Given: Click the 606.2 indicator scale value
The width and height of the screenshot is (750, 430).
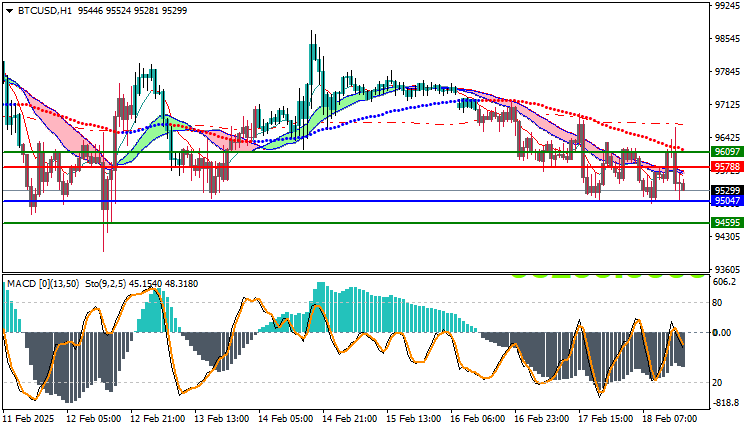Looking at the screenshot, I should tap(724, 282).
